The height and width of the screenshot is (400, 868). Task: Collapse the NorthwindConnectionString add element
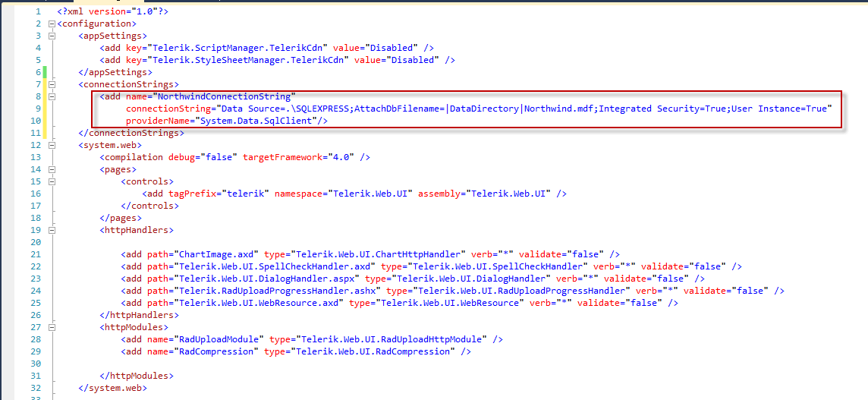(x=52, y=96)
